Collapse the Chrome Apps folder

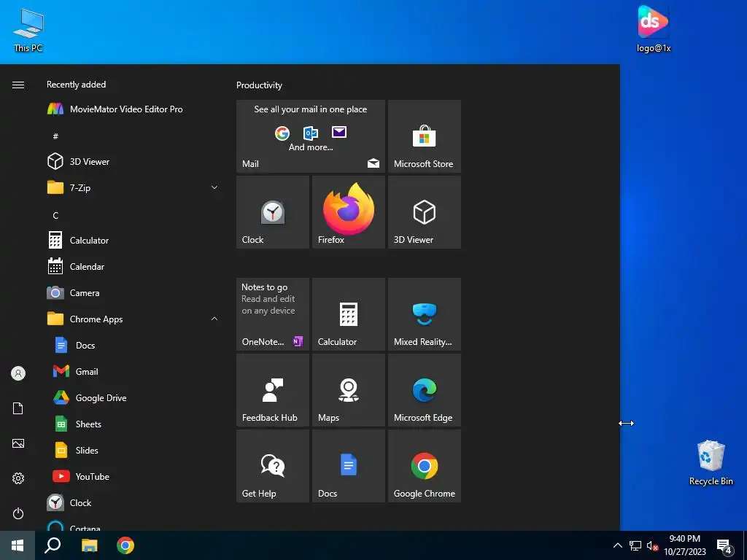133,319
